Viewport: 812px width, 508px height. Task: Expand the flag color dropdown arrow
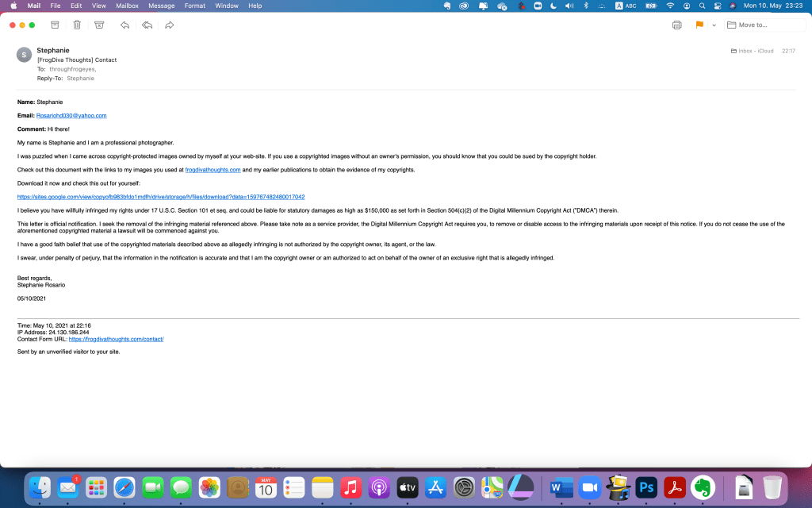tap(714, 25)
